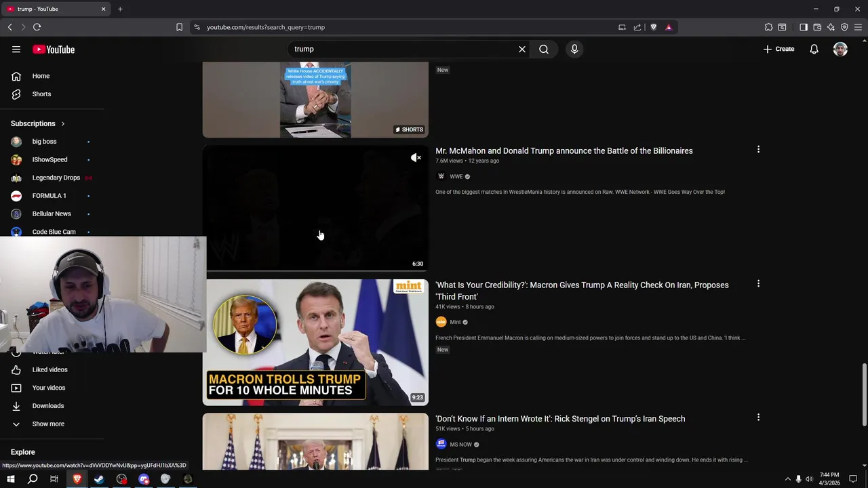Play the Shorts thumbnail at top

pos(315,100)
